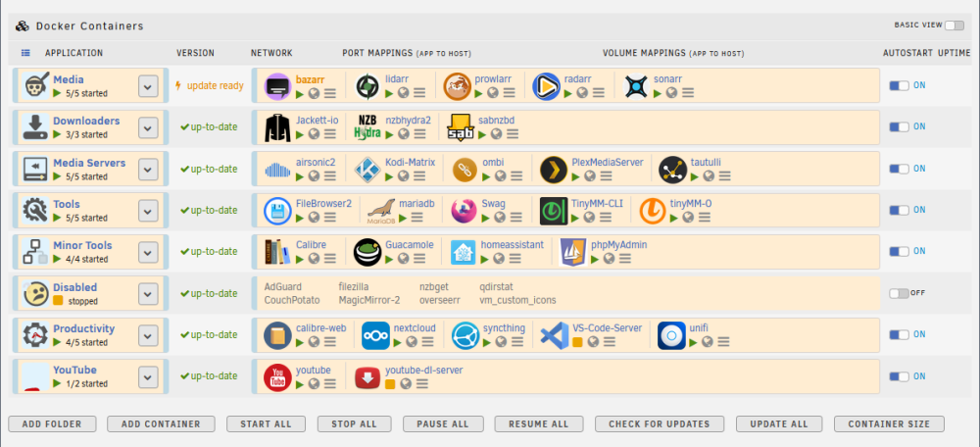980x447 pixels.
Task: Click the Add Container button
Action: pyautogui.click(x=161, y=423)
